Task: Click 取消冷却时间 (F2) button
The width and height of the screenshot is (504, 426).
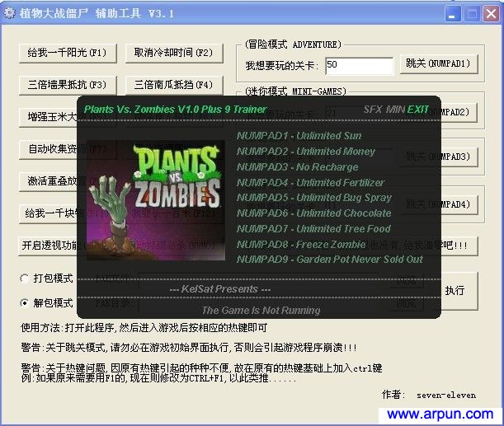Action: tap(174, 53)
